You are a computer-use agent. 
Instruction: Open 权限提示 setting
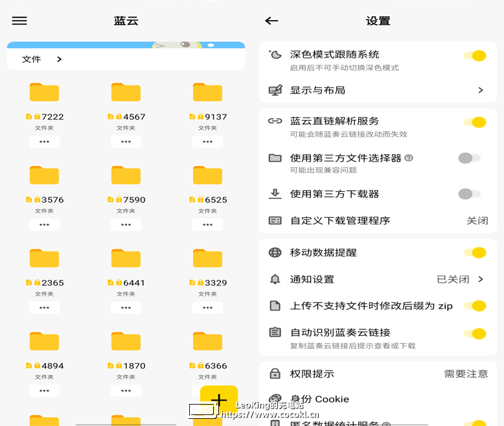[378, 373]
